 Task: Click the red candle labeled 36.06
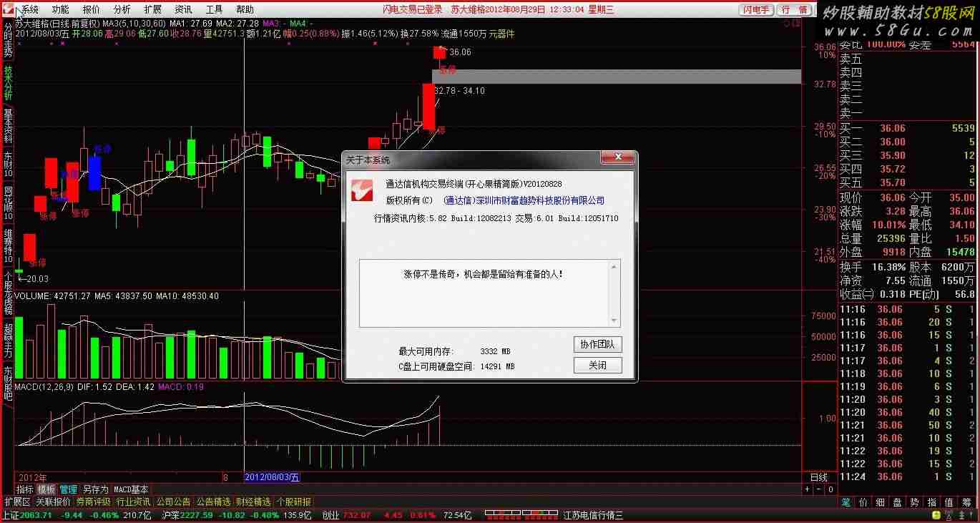[438, 52]
